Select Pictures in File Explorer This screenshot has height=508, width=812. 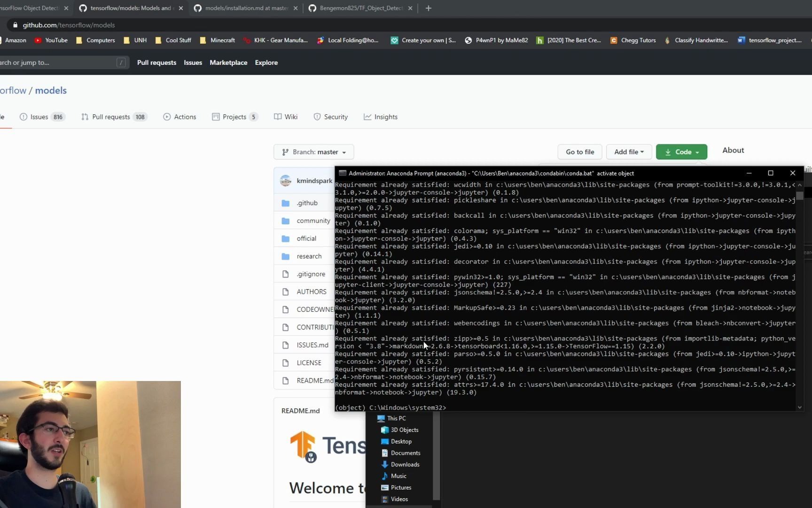coord(396,487)
